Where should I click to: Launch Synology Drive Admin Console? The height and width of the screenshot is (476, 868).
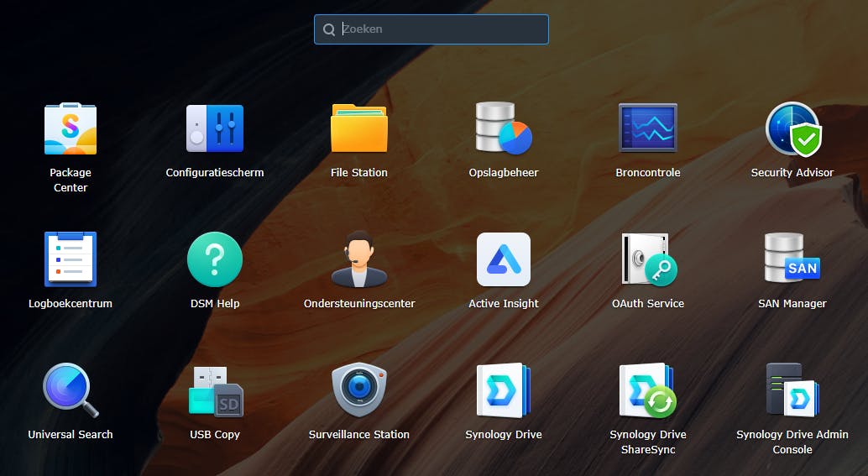(792, 390)
